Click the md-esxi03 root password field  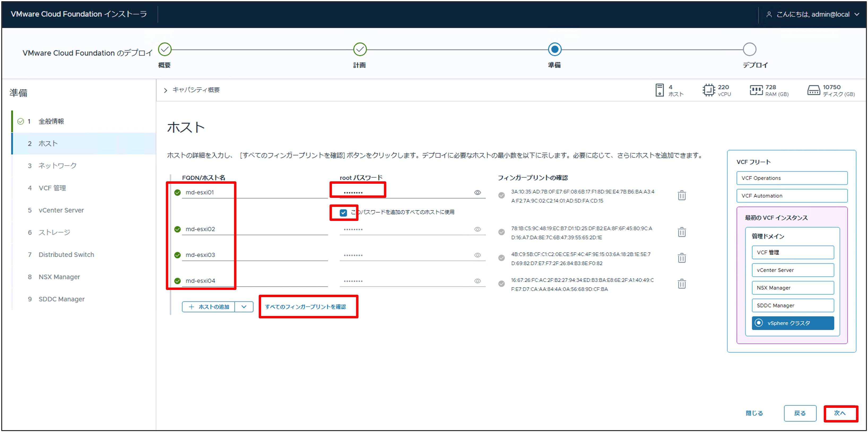pyautogui.click(x=413, y=255)
